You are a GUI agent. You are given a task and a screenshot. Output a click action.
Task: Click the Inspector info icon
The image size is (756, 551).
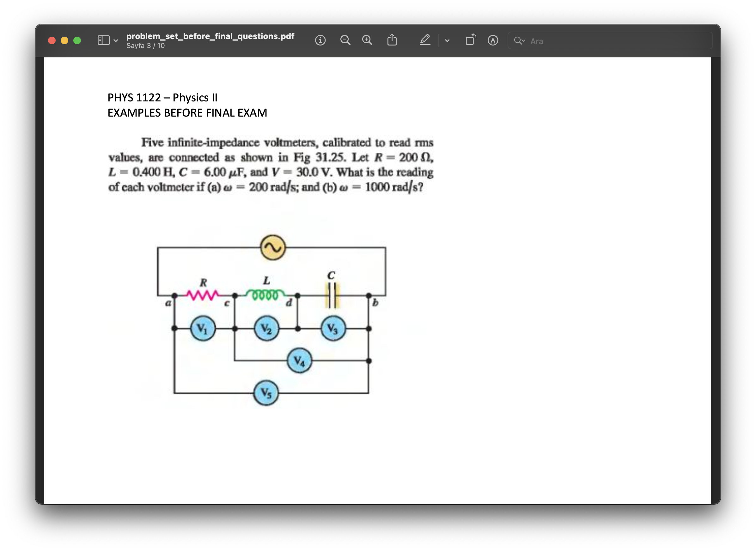(x=320, y=40)
